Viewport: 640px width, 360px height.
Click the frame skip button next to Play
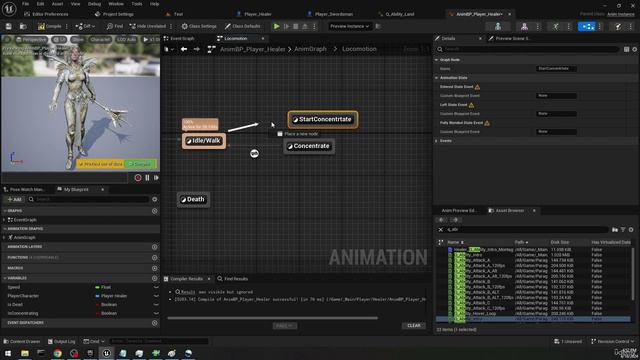tap(287, 26)
